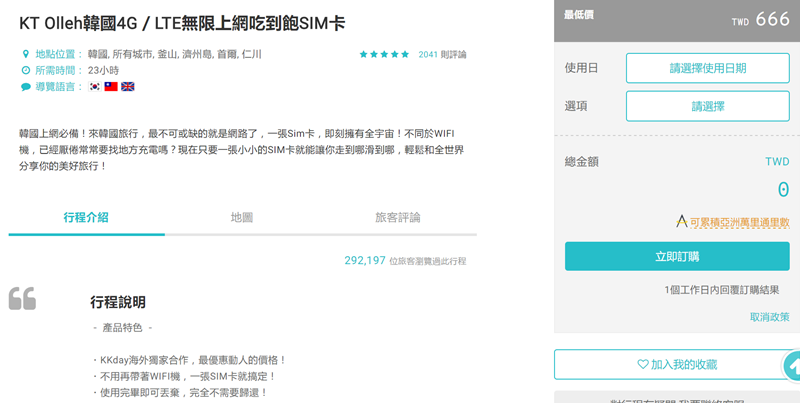
Task: Expand the 請選擇 options dropdown
Action: coord(707,106)
